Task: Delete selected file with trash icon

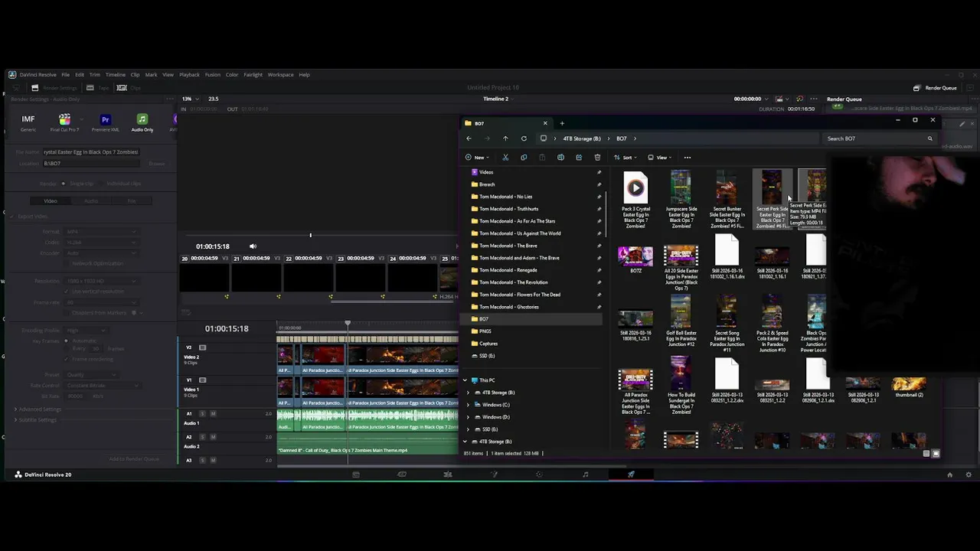Action: pos(597,158)
